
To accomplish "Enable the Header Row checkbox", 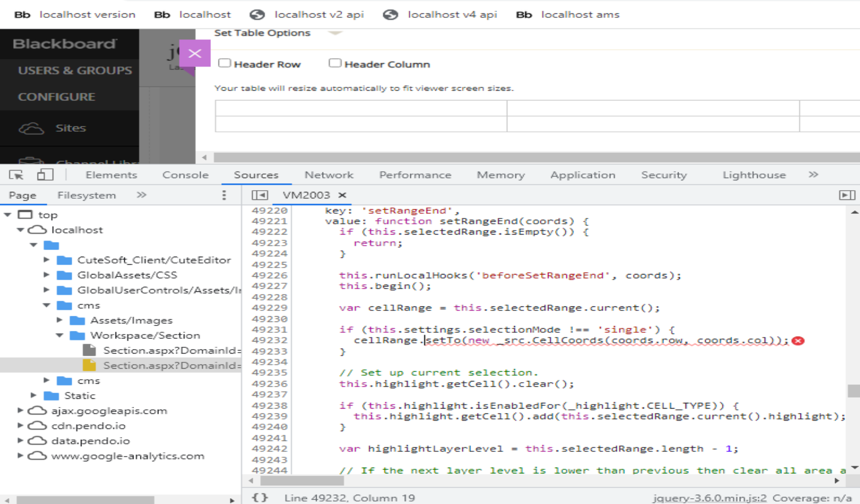I will point(224,63).
